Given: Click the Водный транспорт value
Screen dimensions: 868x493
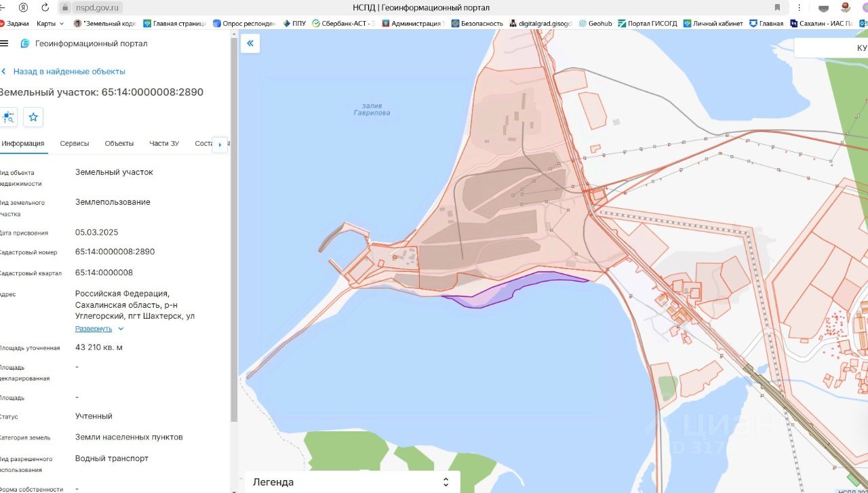Looking at the screenshot, I should pos(112,458).
